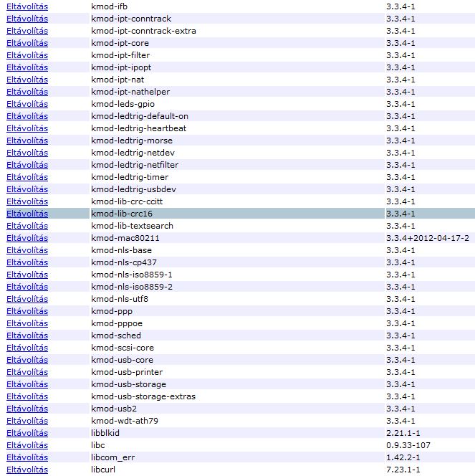Viewport: 475px width, 476px height.
Task: Remove kmod-ledtrig-morse via Eltávolítás
Action: (x=27, y=141)
